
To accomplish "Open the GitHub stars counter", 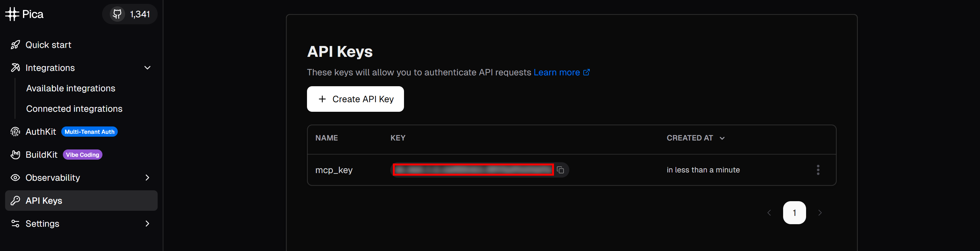I will pos(130,14).
